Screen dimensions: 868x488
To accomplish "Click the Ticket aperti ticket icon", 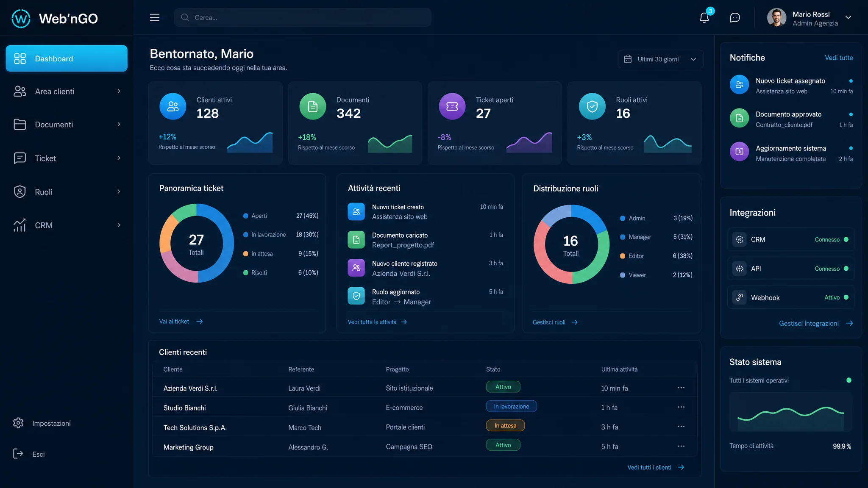I will [452, 106].
